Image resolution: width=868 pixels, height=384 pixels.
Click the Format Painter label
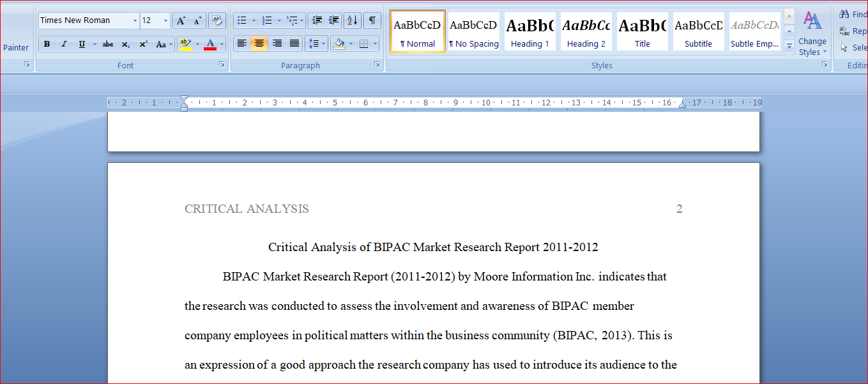pyautogui.click(x=16, y=47)
